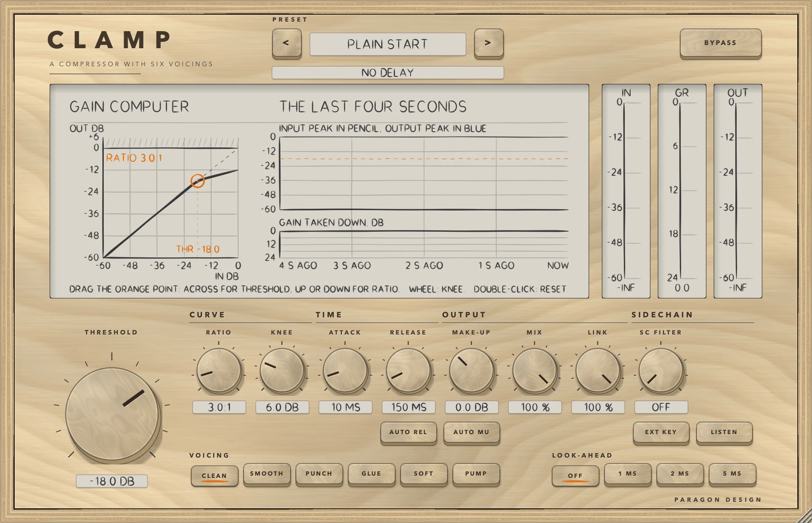The image size is (812, 523).
Task: Click the Ratio knob
Action: point(219,371)
